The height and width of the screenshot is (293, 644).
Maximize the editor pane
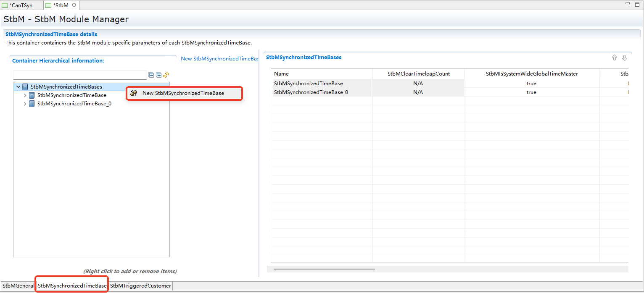coord(637,4)
